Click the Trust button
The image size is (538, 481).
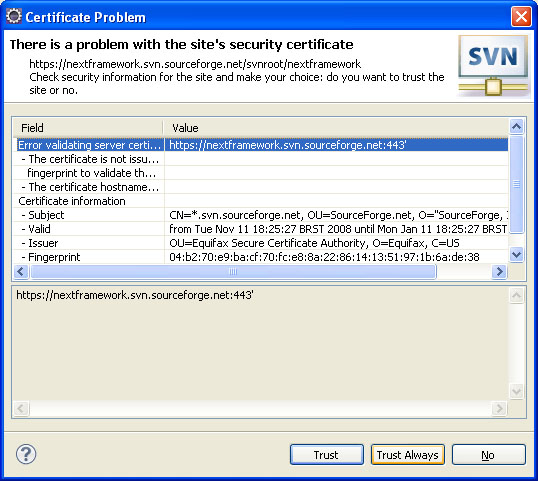coord(327,455)
